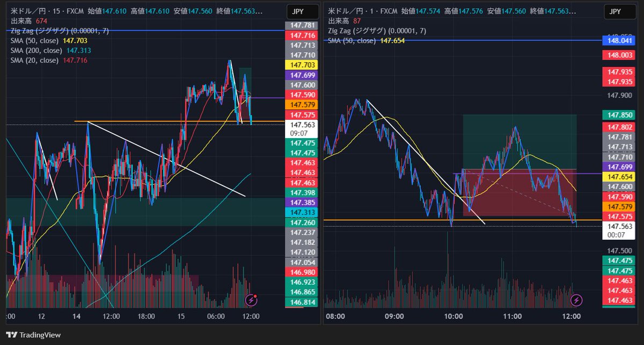Viewport: 644px width, 345px height.
Task: Select the SMA (50, close) 147.654 legend
Action: (x=366, y=40)
